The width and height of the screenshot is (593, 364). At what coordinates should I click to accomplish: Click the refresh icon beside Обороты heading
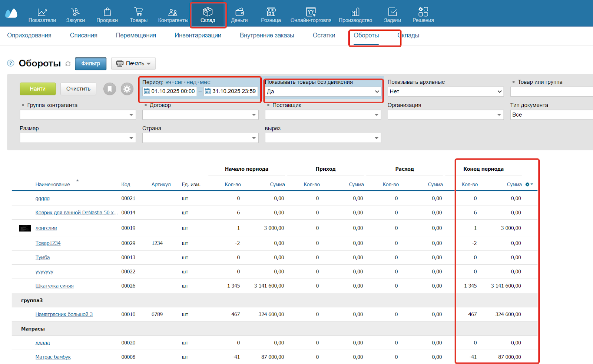tap(68, 64)
